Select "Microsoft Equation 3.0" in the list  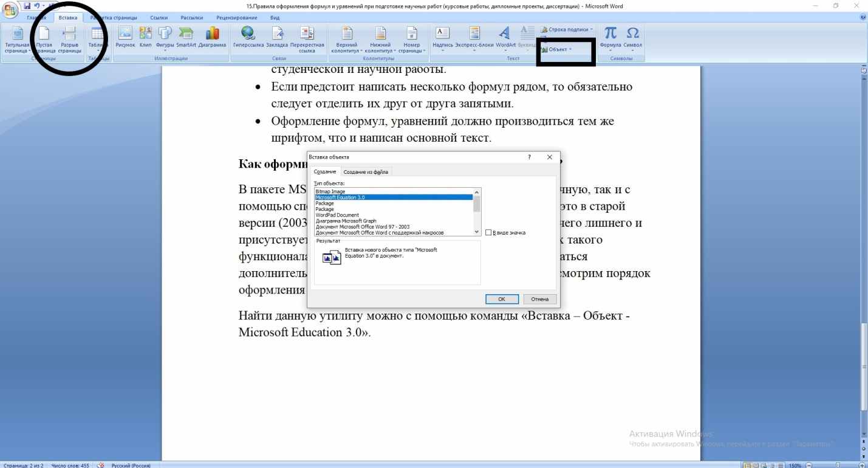[394, 198]
